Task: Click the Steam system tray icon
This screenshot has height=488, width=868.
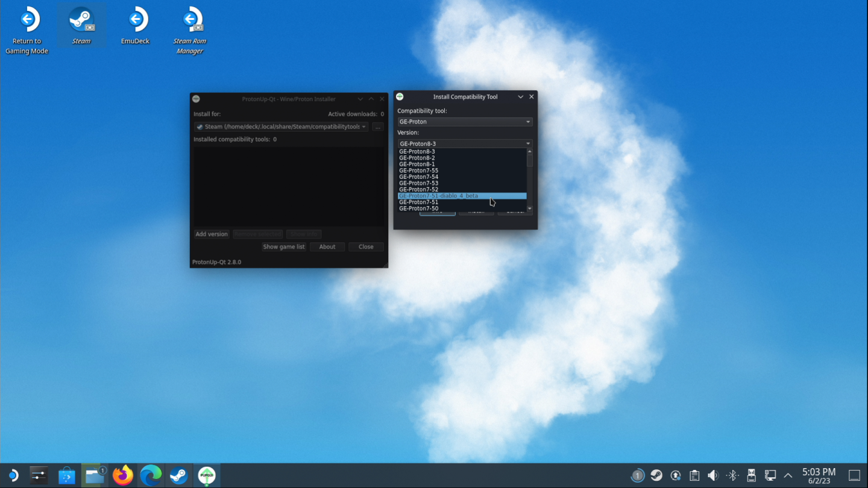Action: point(656,476)
